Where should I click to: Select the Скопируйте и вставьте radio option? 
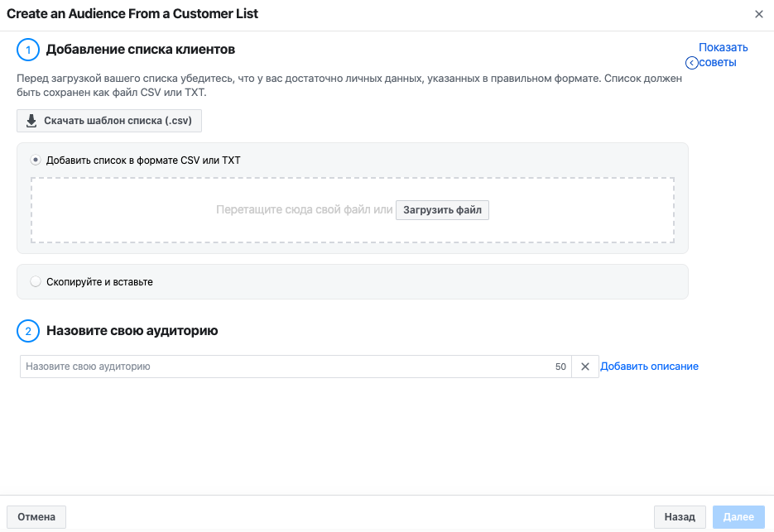(36, 281)
